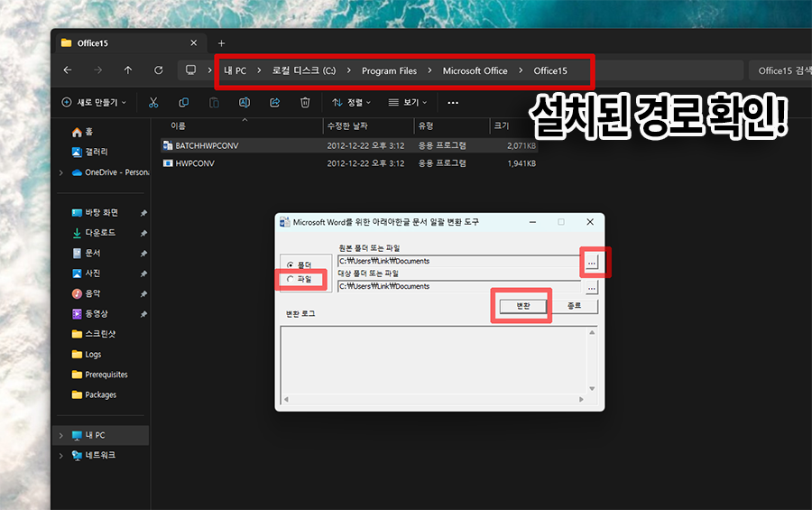Close the Office15 tab
The height and width of the screenshot is (510, 812).
194,43
